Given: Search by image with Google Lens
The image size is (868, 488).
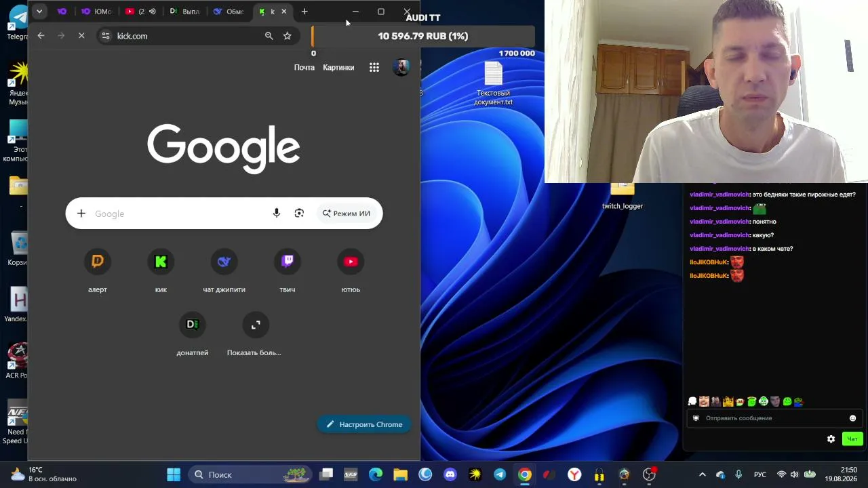Looking at the screenshot, I should [299, 213].
